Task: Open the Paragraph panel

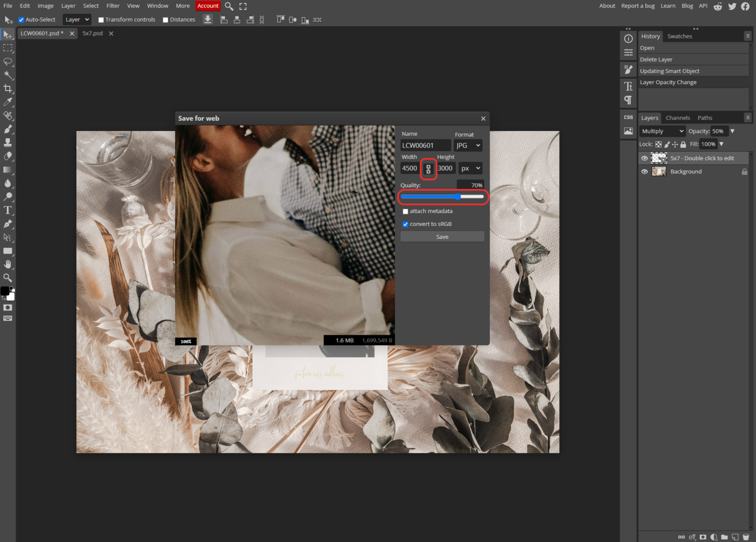Action: tap(628, 100)
